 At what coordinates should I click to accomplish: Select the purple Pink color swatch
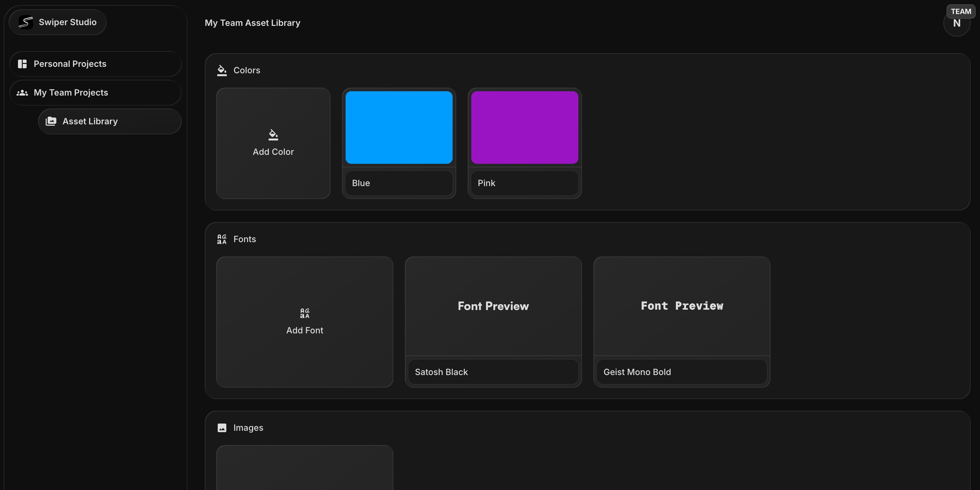pyautogui.click(x=524, y=128)
